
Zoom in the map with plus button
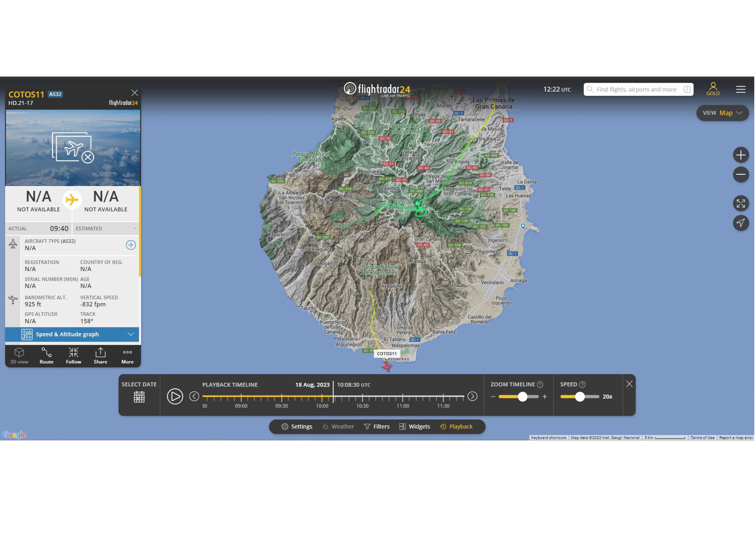741,155
